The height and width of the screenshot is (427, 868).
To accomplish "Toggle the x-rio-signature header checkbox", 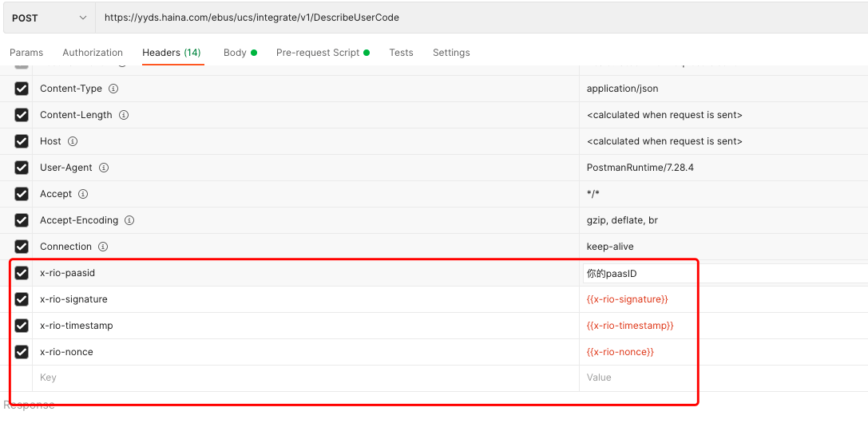I will coord(21,299).
